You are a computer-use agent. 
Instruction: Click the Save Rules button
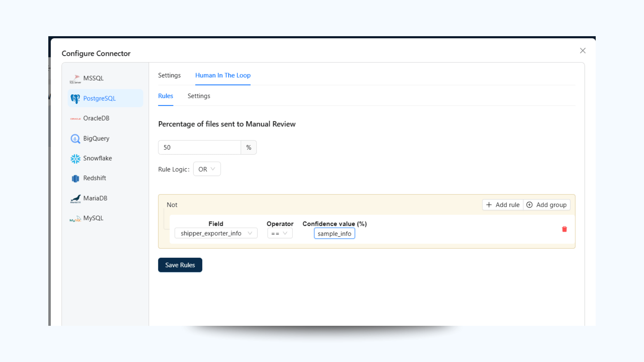pos(180,265)
